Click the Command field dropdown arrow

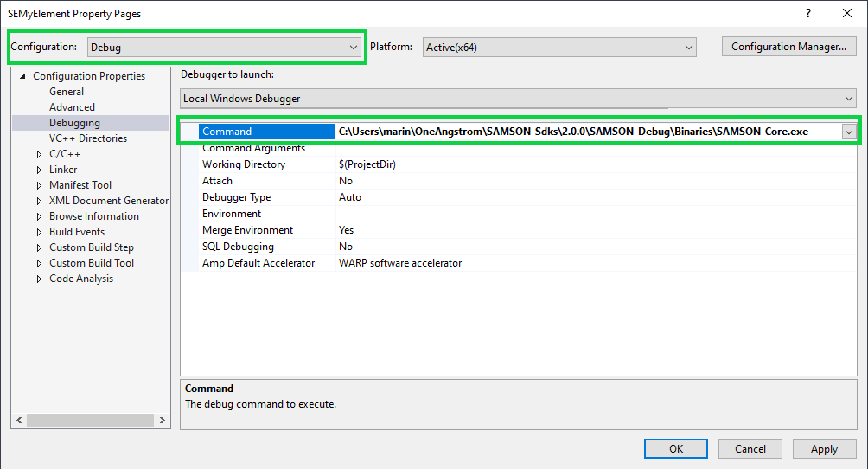pos(848,132)
